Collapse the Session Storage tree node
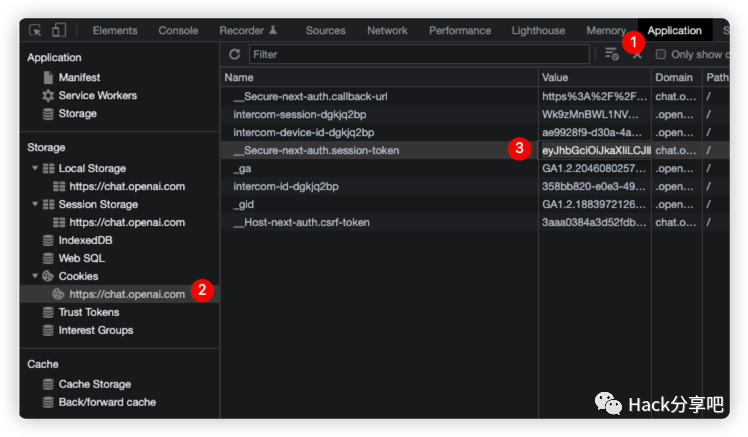The image size is (748, 437). (35, 204)
